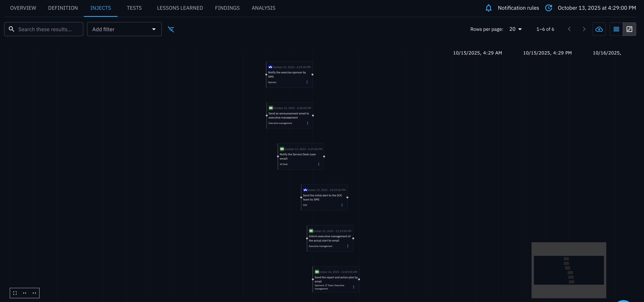This screenshot has width=644, height=302.
Task: Open the cloud upload export icon
Action: [x=599, y=29]
